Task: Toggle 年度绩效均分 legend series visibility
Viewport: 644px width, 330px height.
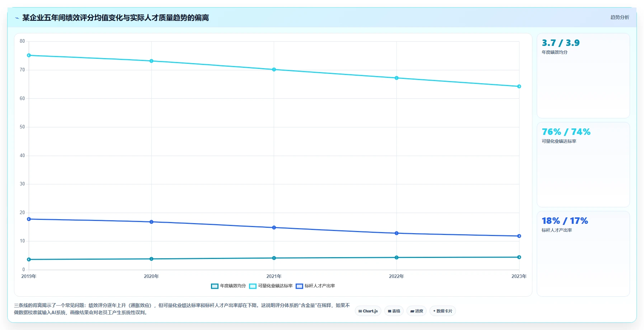Action: (x=229, y=286)
